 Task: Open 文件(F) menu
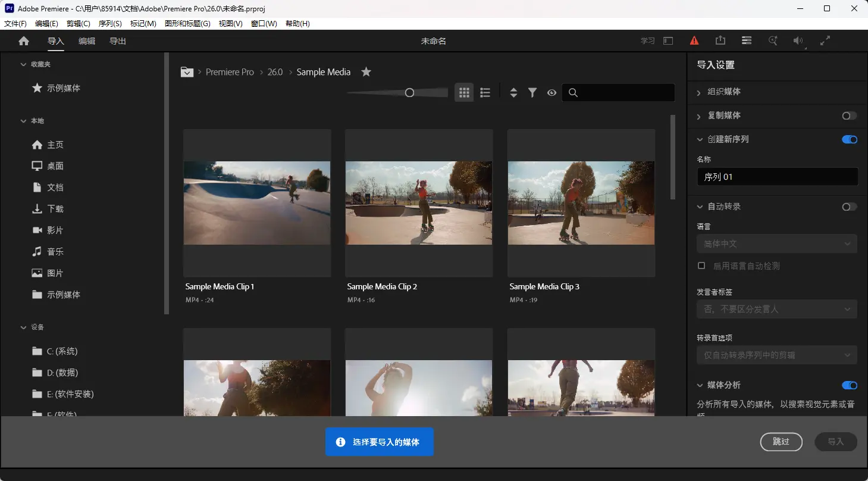coord(15,24)
